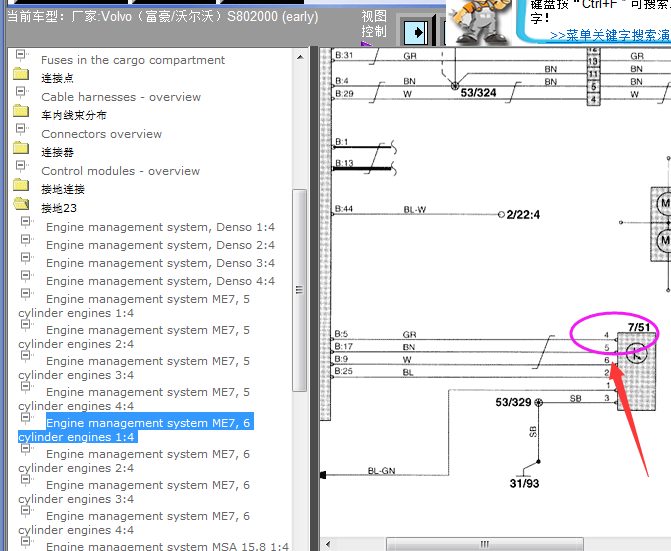Click page icon beside Denso 2:4 entry
The image size is (671, 551).
(27, 240)
